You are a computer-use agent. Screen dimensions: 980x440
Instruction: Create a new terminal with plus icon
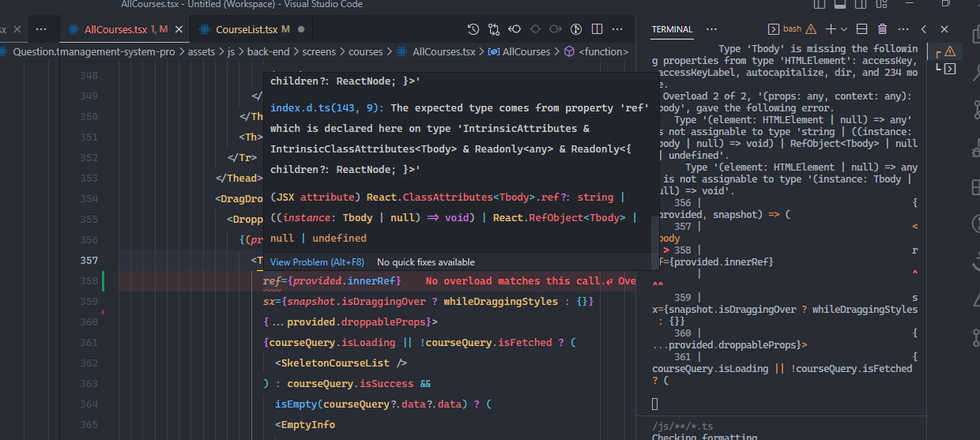click(x=831, y=29)
